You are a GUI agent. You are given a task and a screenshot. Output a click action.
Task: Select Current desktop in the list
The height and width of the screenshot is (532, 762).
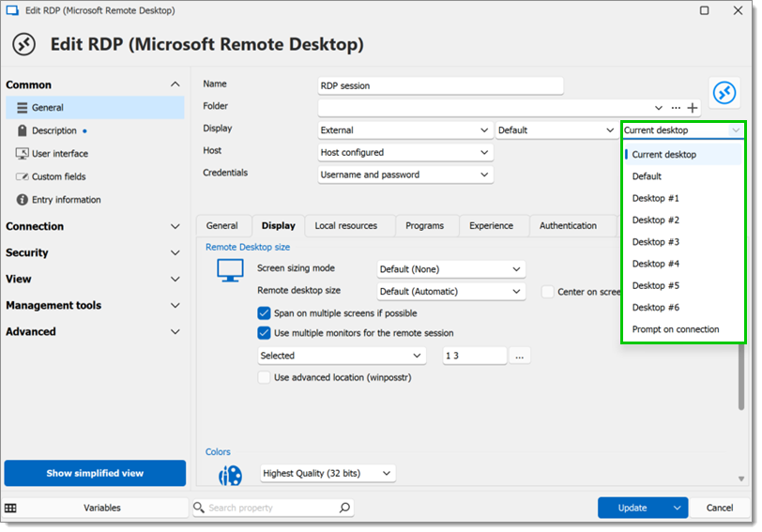pos(683,155)
